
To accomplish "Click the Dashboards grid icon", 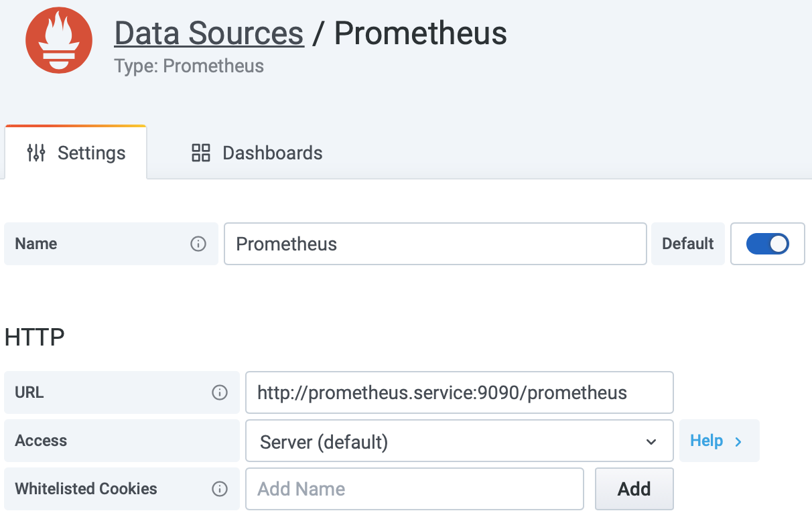I will tap(201, 153).
